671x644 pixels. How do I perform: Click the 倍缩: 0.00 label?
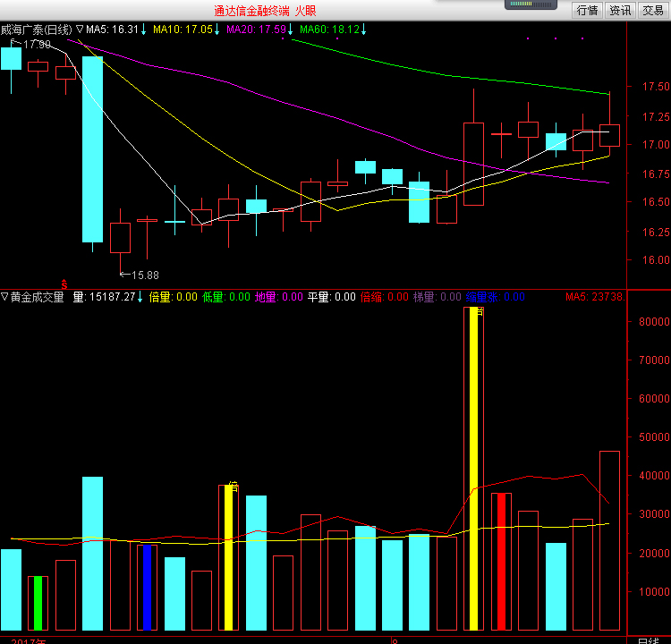click(x=385, y=297)
